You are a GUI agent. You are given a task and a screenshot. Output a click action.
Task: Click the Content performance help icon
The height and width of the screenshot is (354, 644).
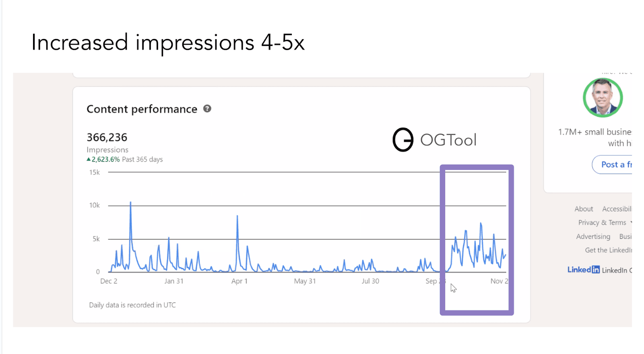tap(207, 109)
